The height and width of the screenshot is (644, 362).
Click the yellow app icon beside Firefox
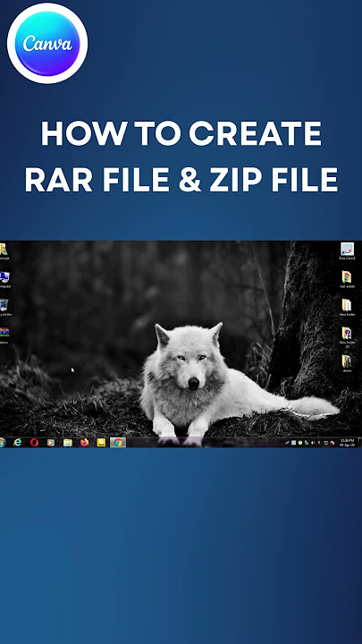pyautogui.click(x=101, y=443)
